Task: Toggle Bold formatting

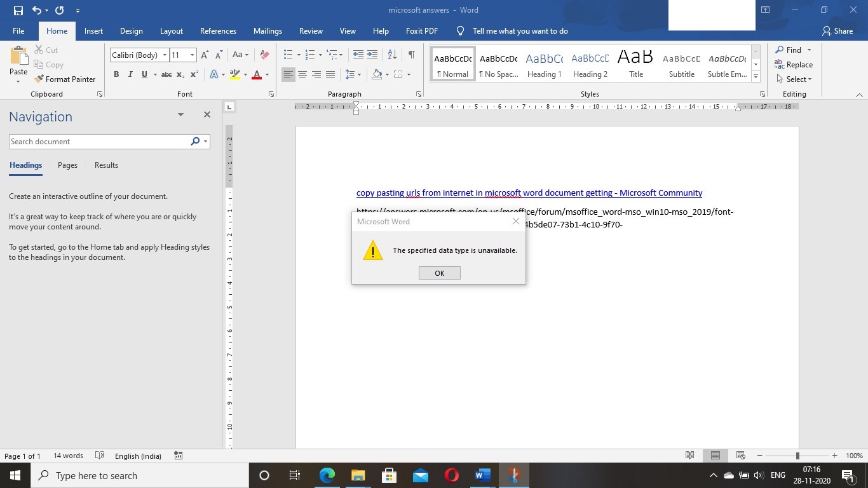Action: [x=116, y=74]
